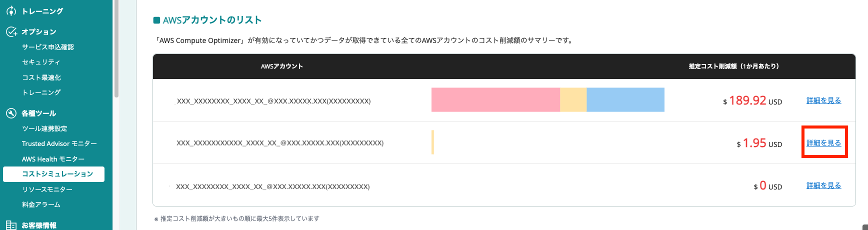This screenshot has height=230, width=868.
Task: Open AWS Health モニター
Action: [x=53, y=159]
